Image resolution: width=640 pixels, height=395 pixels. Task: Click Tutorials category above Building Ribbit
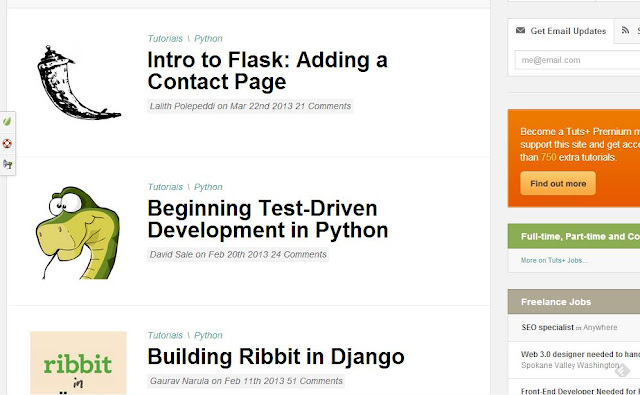(165, 335)
